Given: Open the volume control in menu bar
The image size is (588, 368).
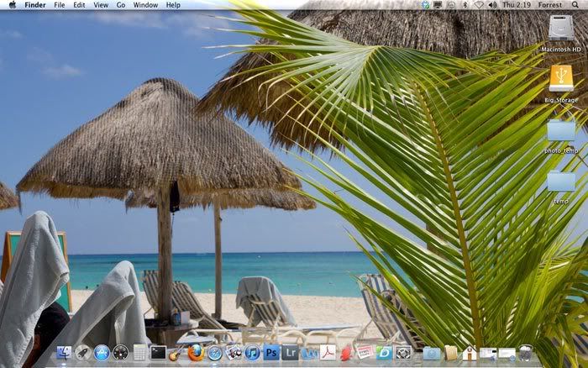Looking at the screenshot, I should [x=494, y=5].
